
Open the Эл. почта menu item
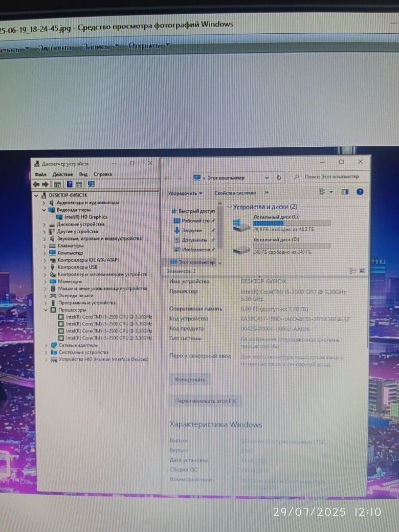tap(55, 48)
